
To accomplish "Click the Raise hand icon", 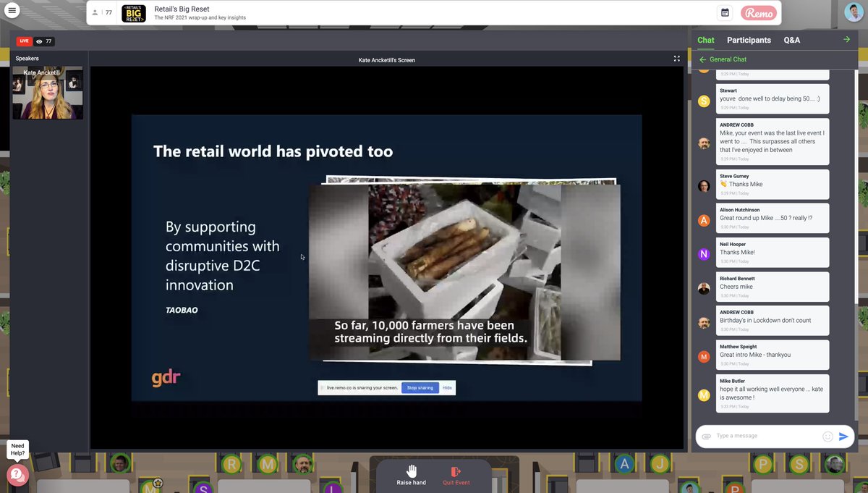I will [411, 472].
